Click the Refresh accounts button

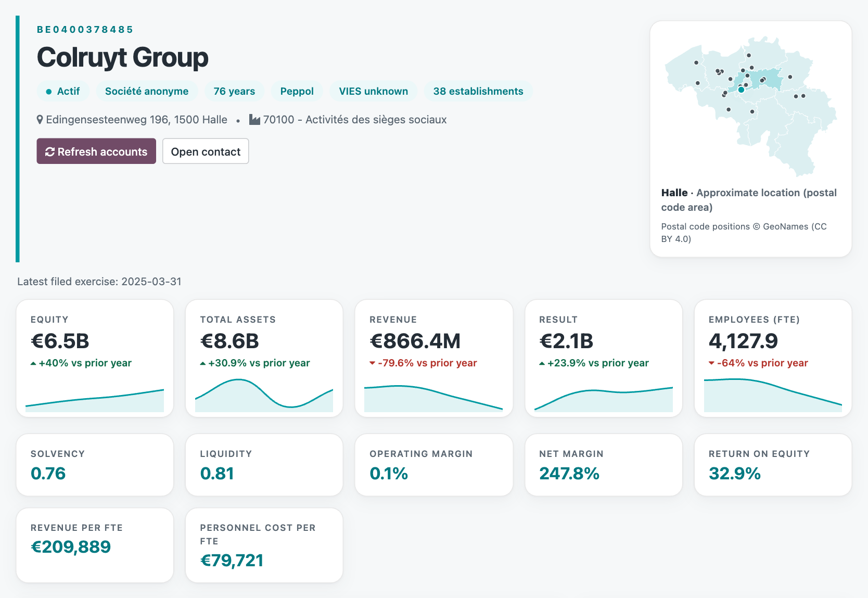pos(96,151)
